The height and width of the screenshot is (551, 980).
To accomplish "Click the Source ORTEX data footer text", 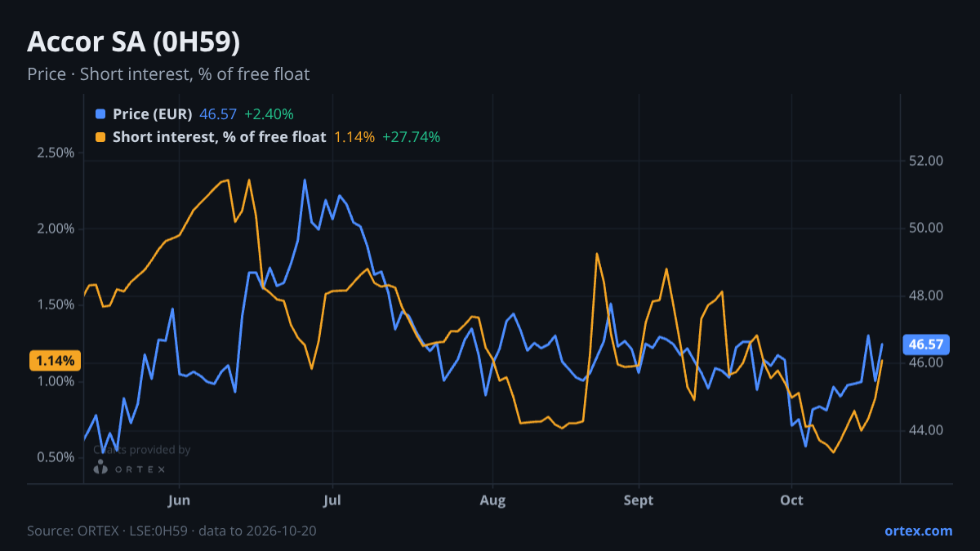I will (171, 531).
